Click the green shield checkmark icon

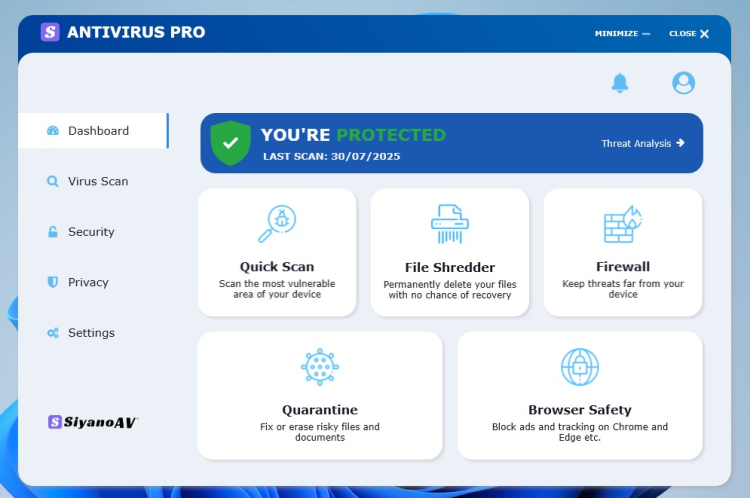click(231, 143)
